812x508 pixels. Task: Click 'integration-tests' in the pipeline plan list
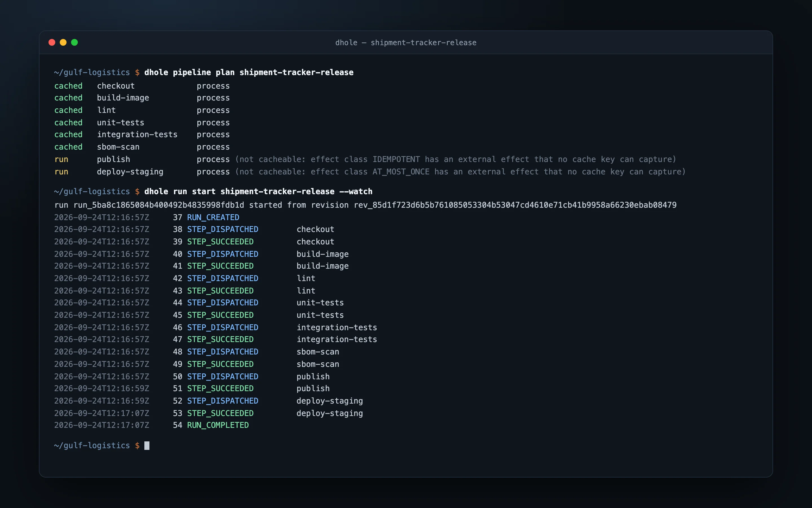[137, 134]
